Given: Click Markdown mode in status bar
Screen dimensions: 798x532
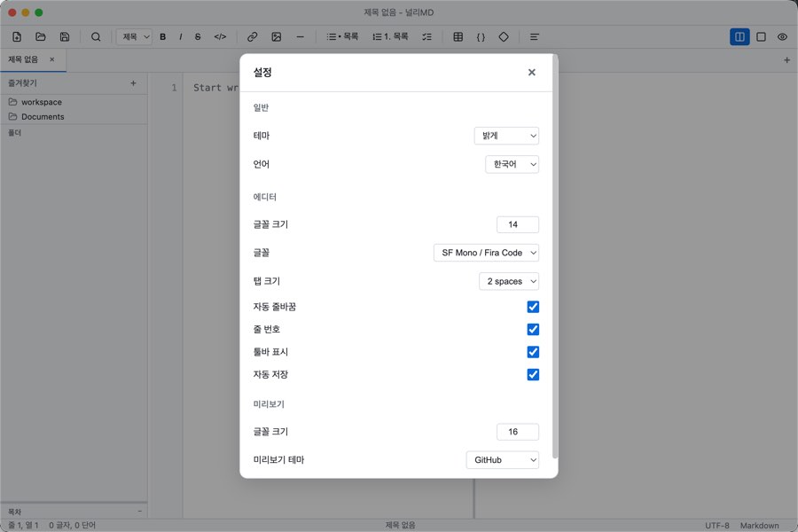Looking at the screenshot, I should pos(759,526).
